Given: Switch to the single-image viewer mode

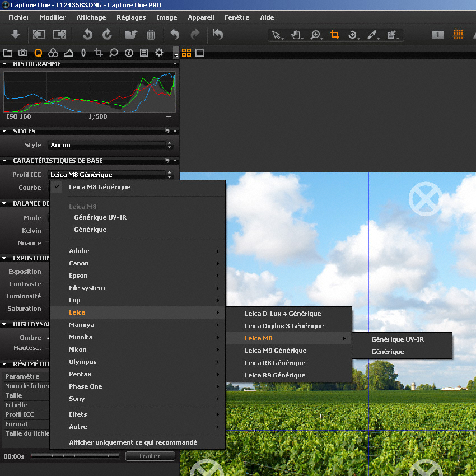Looking at the screenshot, I should [200, 53].
